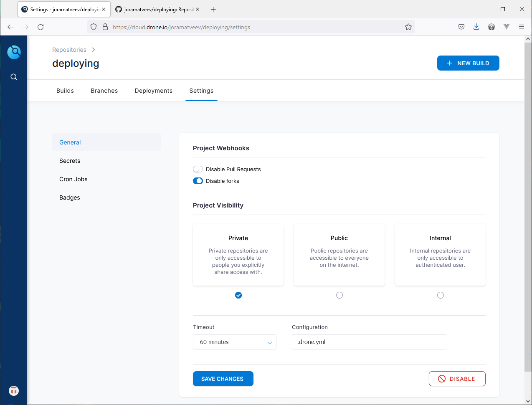Click the Project Visibility heading
Screen dimensions: 532x405
218,205
